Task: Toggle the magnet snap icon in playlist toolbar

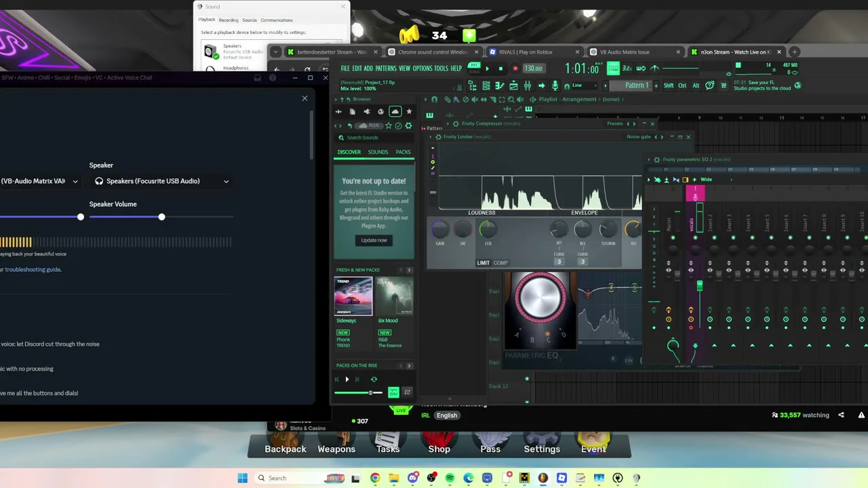Action: (x=434, y=100)
